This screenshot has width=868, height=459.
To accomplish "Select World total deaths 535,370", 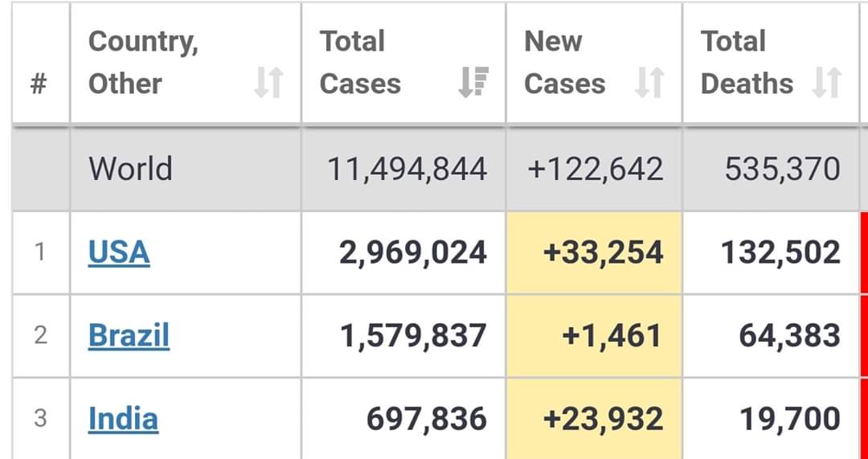I will [x=782, y=170].
